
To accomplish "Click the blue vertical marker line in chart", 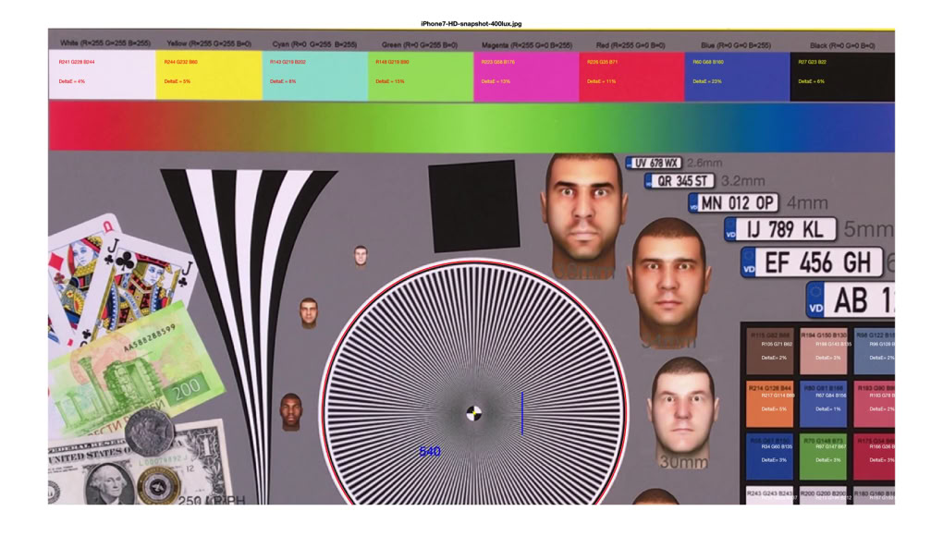I will 522,413.
